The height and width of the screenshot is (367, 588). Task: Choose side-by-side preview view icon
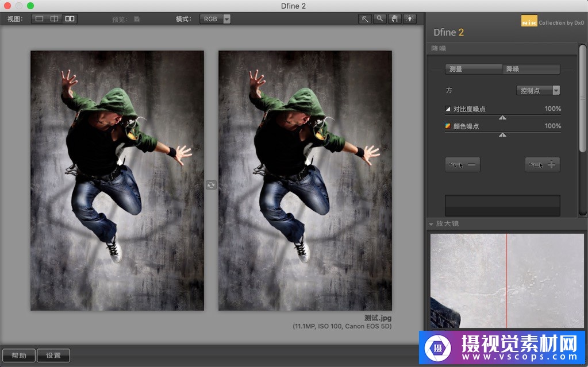click(x=70, y=19)
